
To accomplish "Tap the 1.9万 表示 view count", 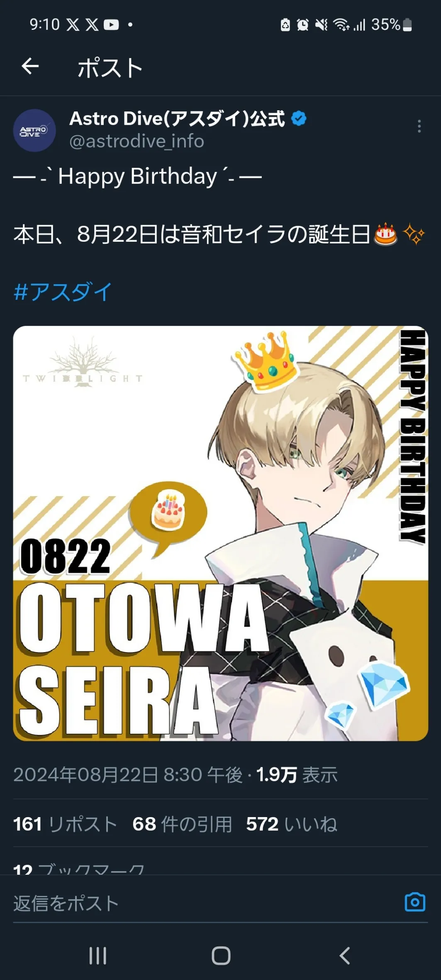I will 297,775.
